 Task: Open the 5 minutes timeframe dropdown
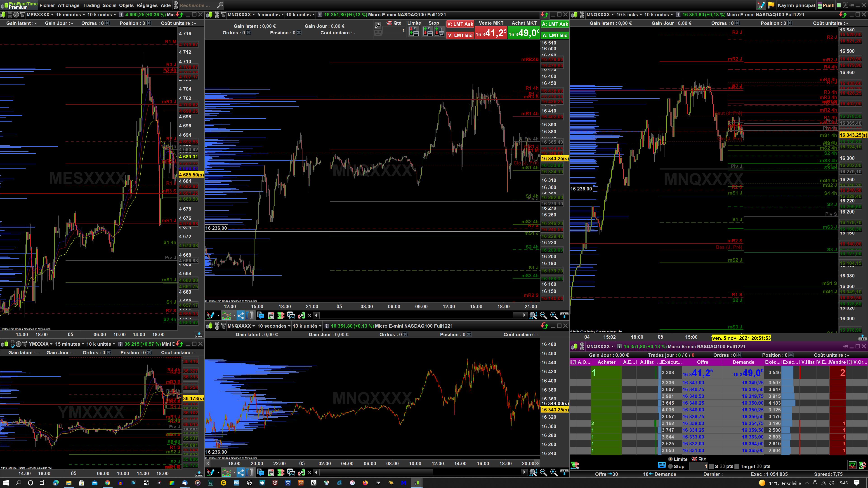pyautogui.click(x=270, y=14)
